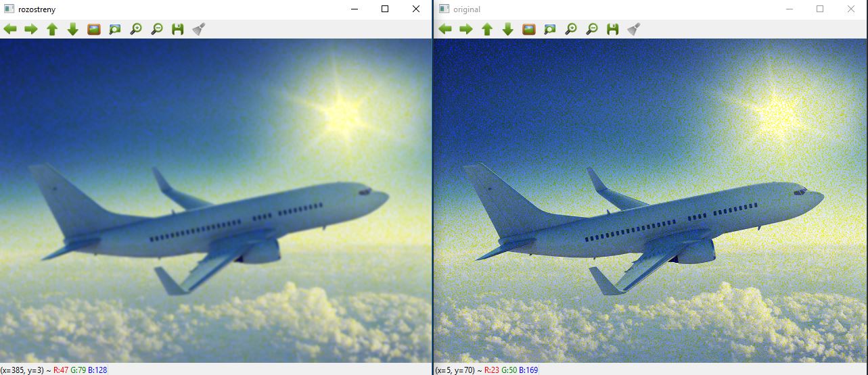
Task: Pan down in the original window
Action: tap(507, 29)
